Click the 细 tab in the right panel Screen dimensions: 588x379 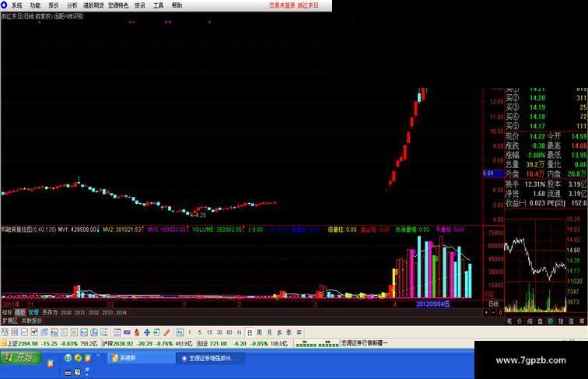click(530, 321)
